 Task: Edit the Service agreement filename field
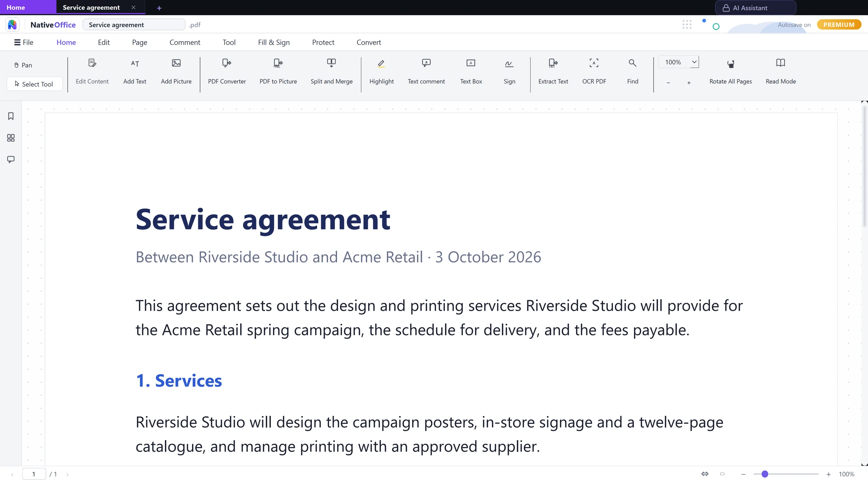pyautogui.click(x=134, y=25)
